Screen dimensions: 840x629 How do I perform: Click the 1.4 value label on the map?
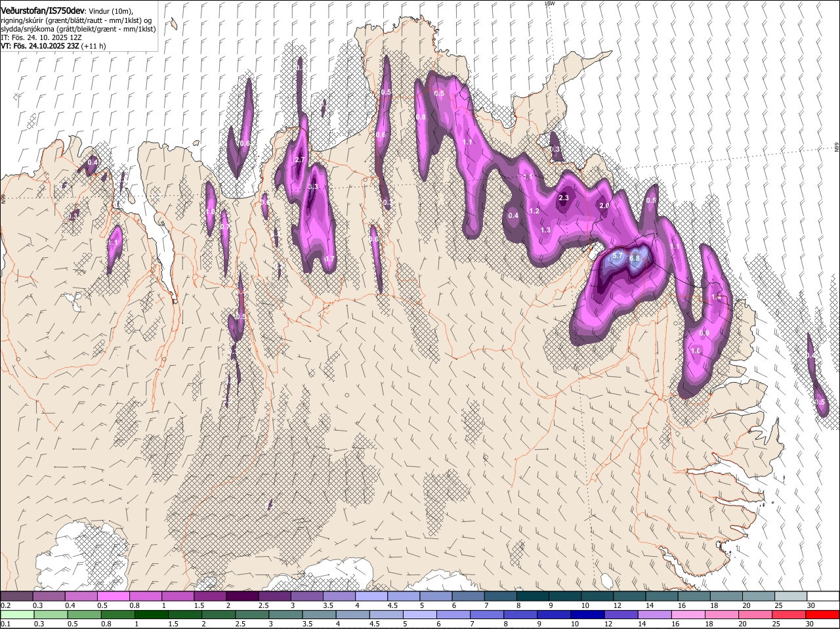716,297
